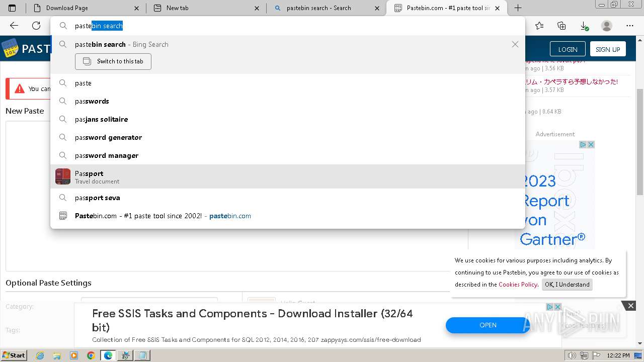Open the Cookies Policy link
644x362 pixels.
(x=518, y=285)
